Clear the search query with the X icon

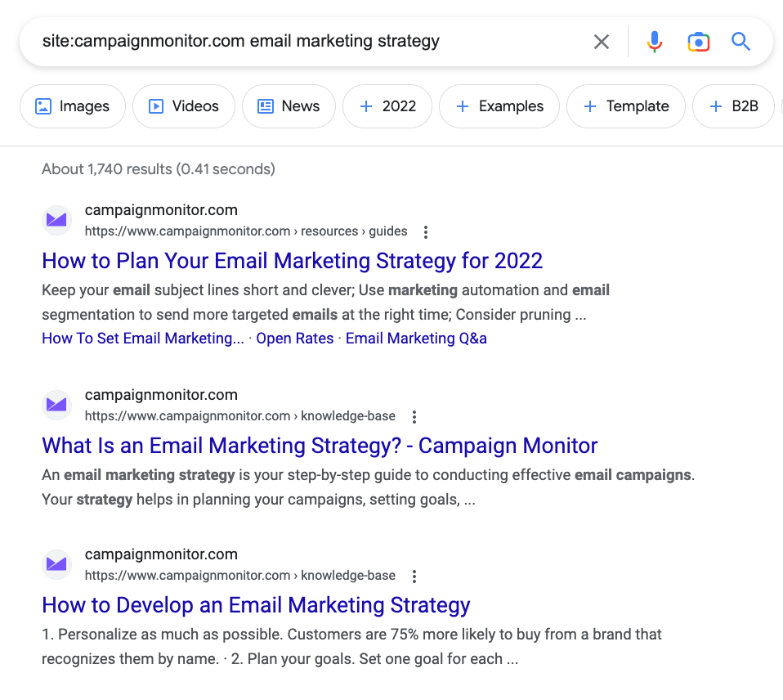(602, 42)
